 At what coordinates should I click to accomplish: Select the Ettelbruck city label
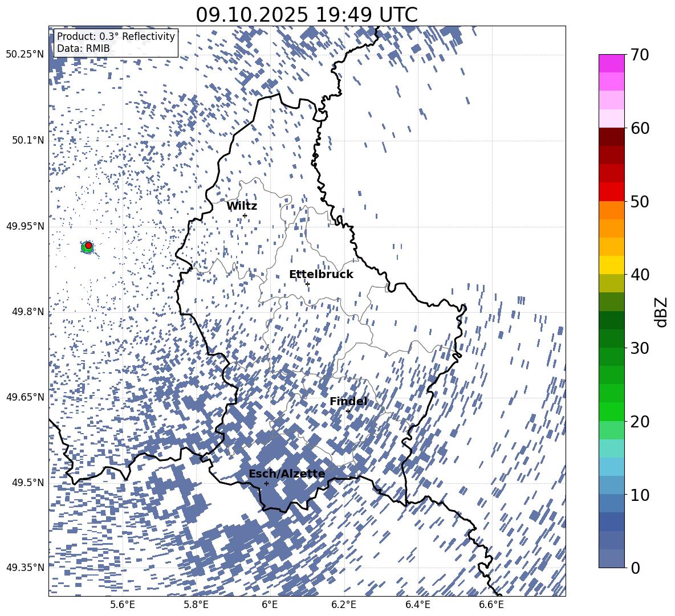point(321,275)
